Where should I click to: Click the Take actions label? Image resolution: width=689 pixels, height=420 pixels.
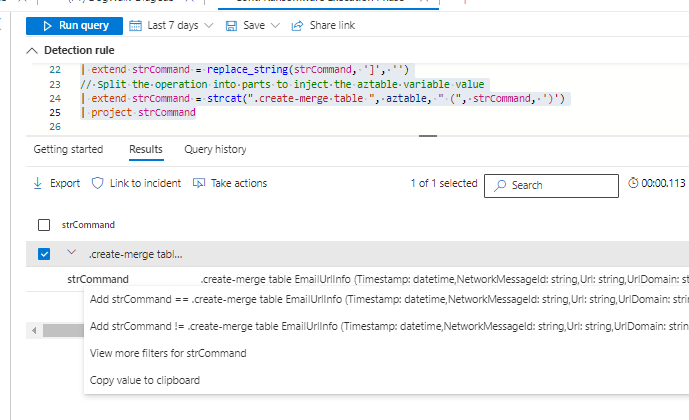239,183
